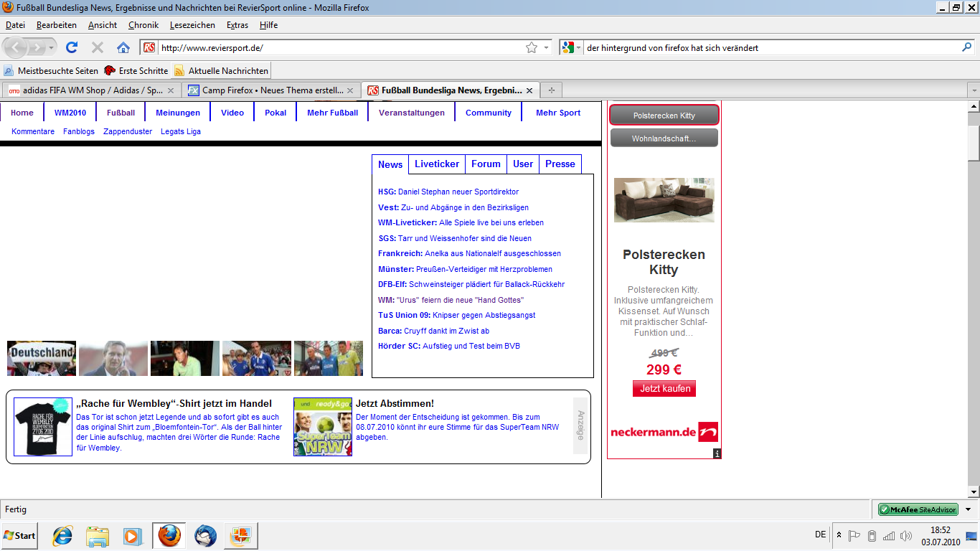Image resolution: width=980 pixels, height=551 pixels.
Task: Open the Start menu
Action: pos(19,536)
